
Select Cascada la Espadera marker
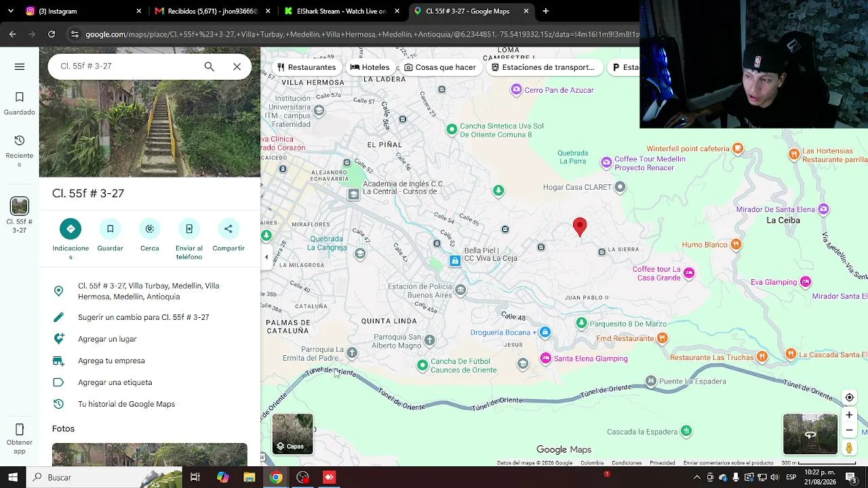click(x=686, y=431)
